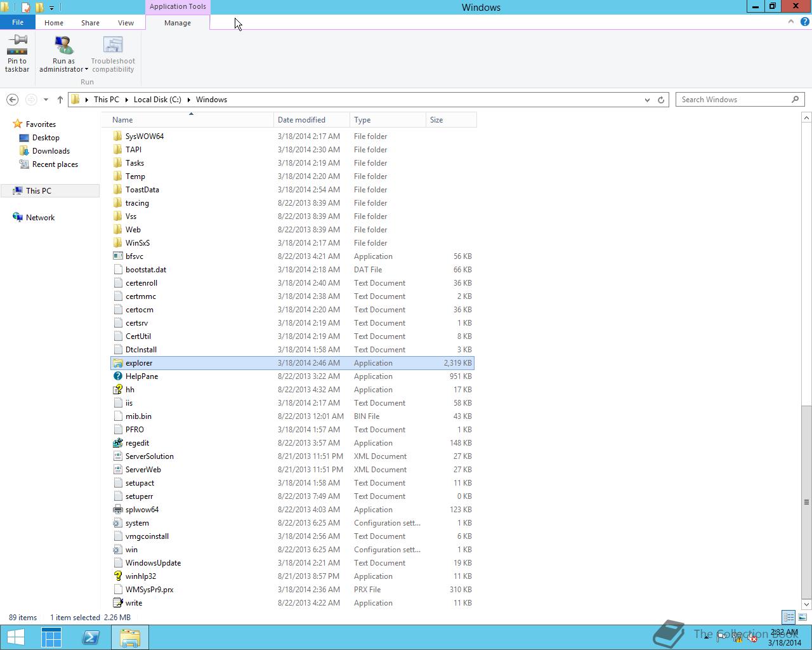Select the explorer application icon
This screenshot has width=812, height=650.
click(117, 363)
